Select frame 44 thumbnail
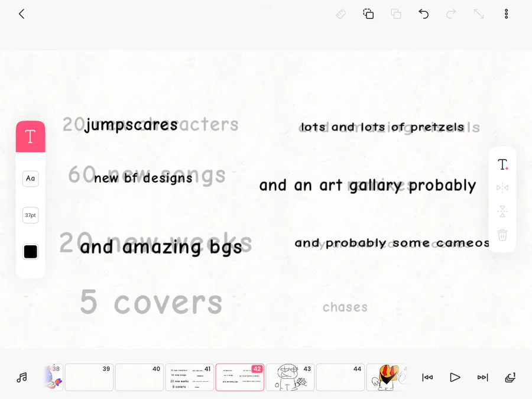Screen dimensions: 532x399 (x=340, y=377)
